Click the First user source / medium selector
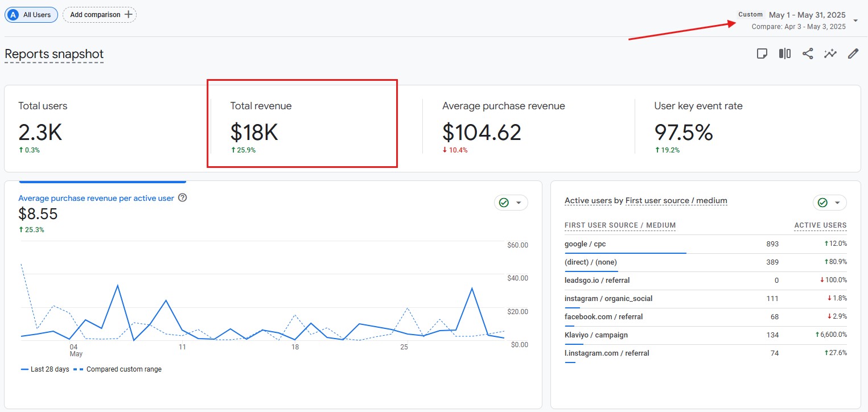This screenshot has width=868, height=412. click(676, 200)
